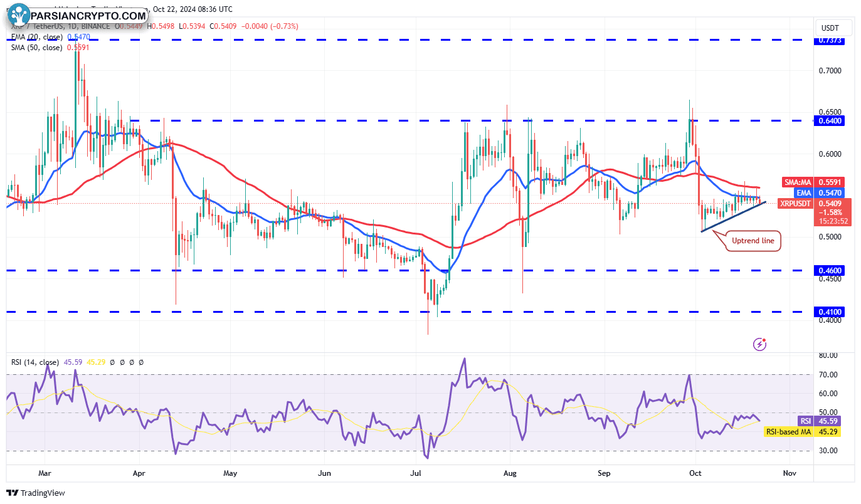The width and height of the screenshot is (861, 504).
Task: Click the 70.00 RSI scale value
Action: pos(828,375)
